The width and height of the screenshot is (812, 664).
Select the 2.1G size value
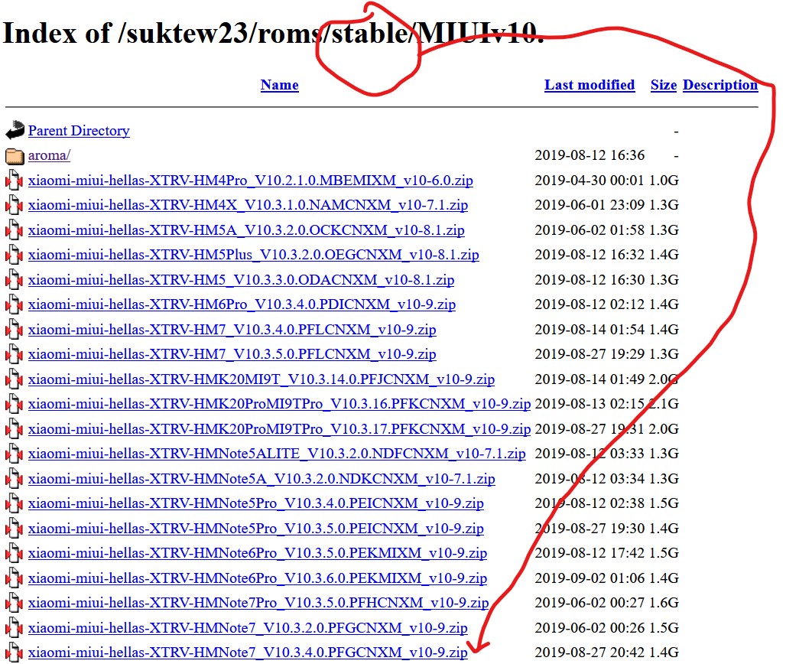(x=664, y=404)
